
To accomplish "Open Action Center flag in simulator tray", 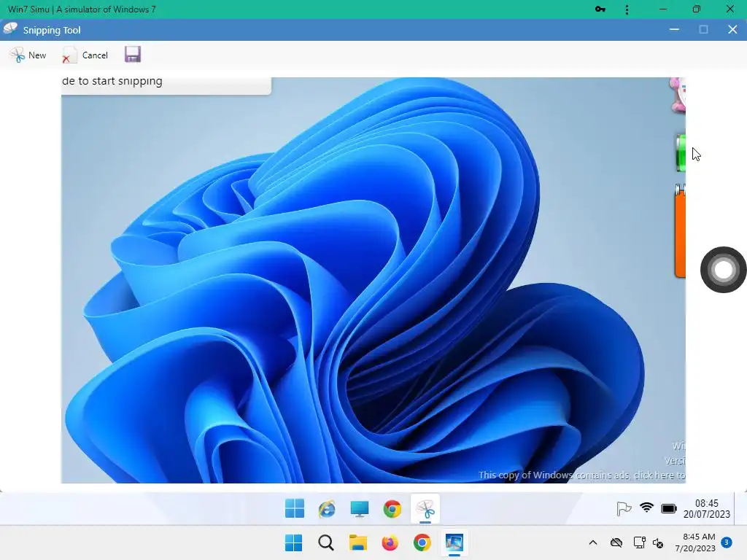I will click(624, 508).
